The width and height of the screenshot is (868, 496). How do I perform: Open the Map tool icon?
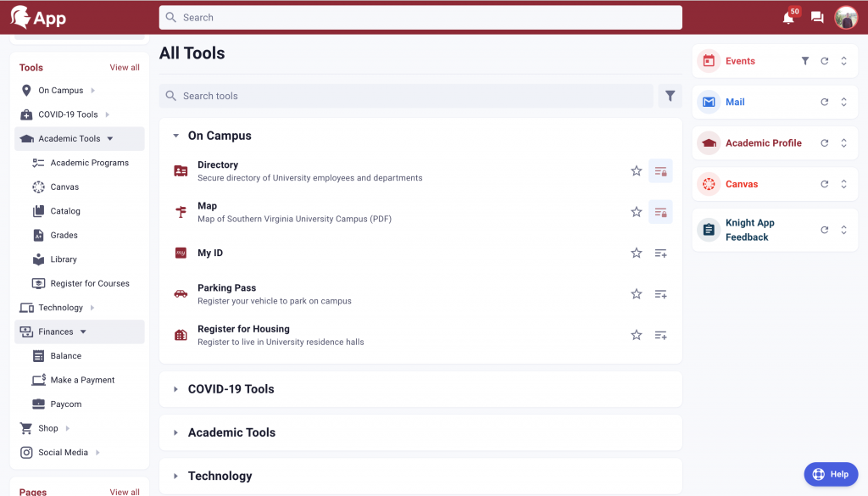click(181, 212)
